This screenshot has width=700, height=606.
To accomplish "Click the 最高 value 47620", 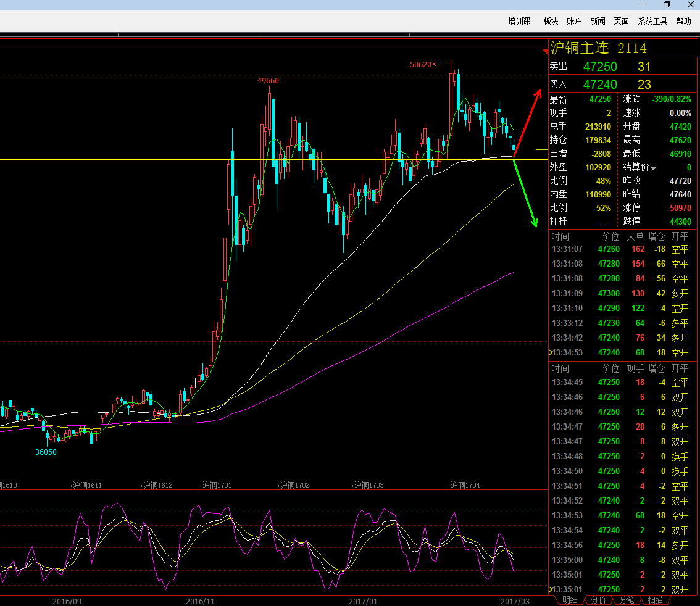I will point(680,140).
